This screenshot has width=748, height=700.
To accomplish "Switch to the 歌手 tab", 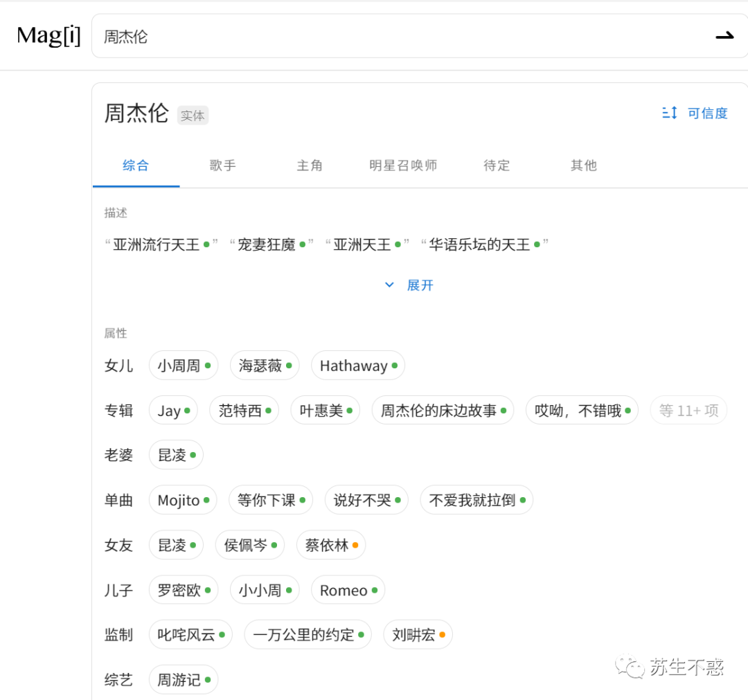I will (223, 165).
